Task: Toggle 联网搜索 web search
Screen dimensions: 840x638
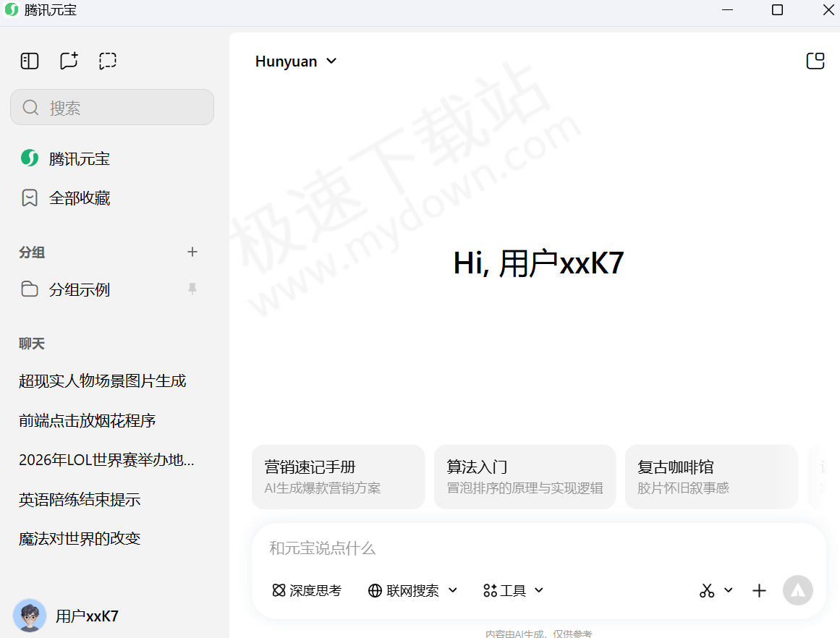Action: coord(405,591)
